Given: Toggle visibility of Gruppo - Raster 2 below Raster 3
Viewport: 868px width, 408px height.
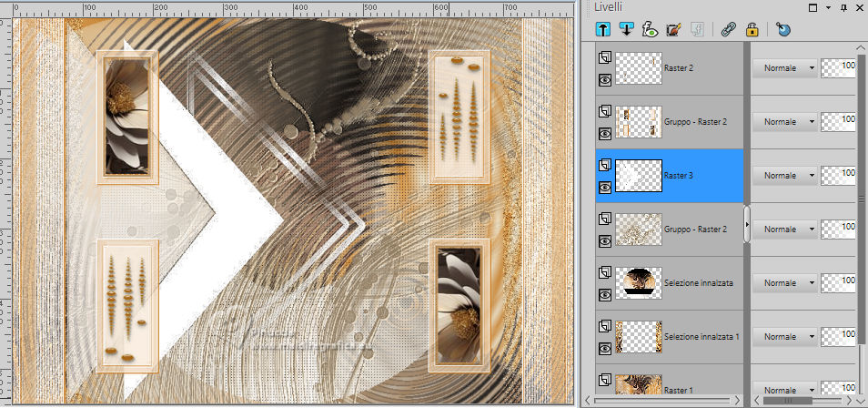Looking at the screenshot, I should point(605,241).
